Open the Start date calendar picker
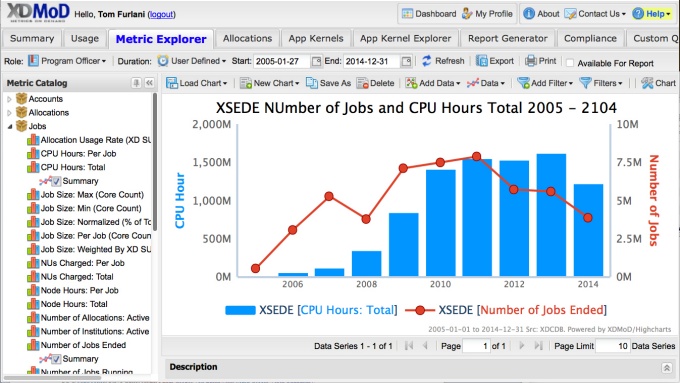The image size is (680, 383). pos(317,61)
